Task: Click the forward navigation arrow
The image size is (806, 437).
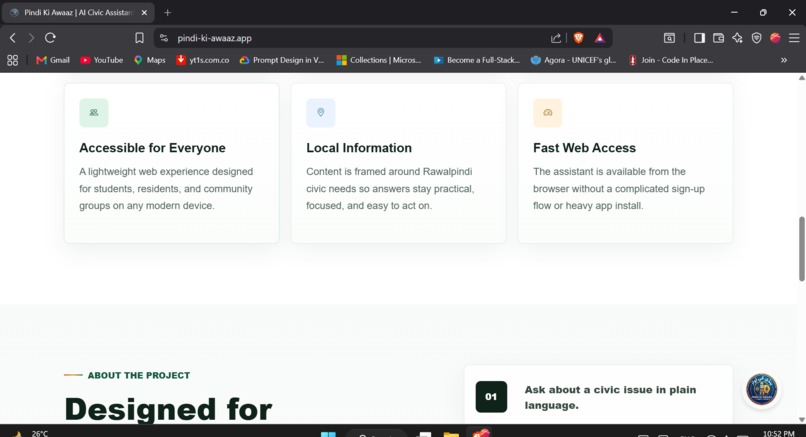Action: click(31, 38)
